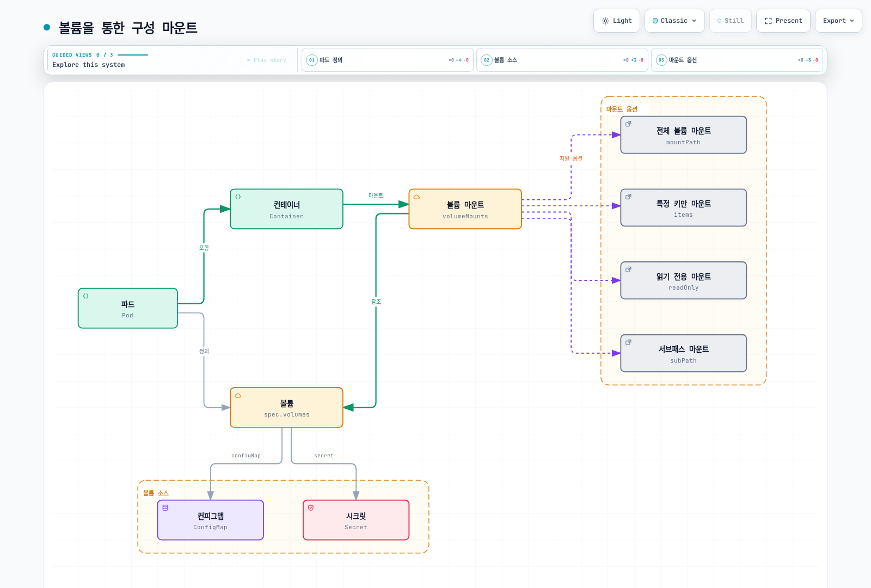Select the 볼륨 마운트 volumeMounts node
This screenshot has height=588, width=871.
tap(465, 209)
